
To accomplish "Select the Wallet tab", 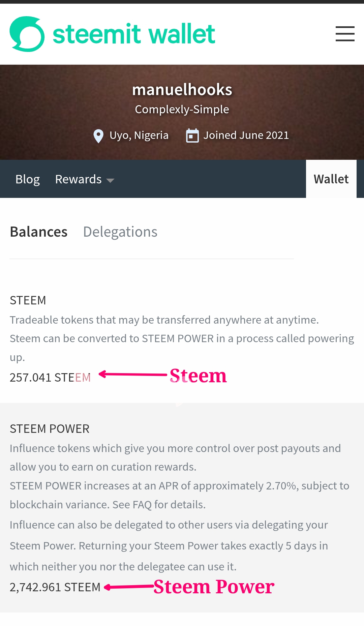I will [x=331, y=179].
